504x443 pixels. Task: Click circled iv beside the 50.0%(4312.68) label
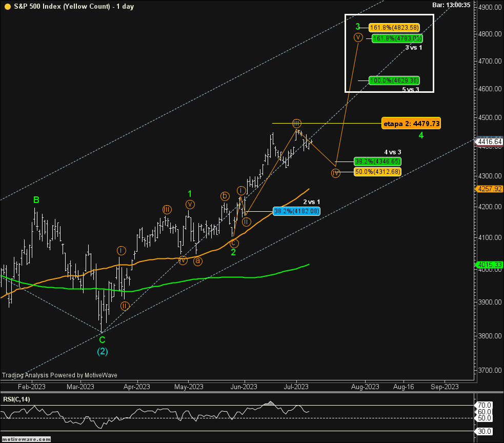[x=335, y=173]
